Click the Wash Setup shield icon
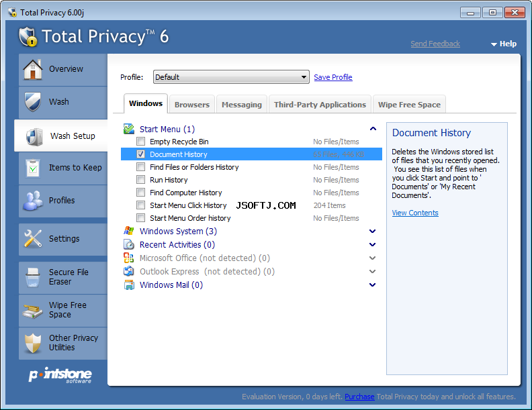Viewport: 532px width, 410px height. pyautogui.click(x=35, y=136)
